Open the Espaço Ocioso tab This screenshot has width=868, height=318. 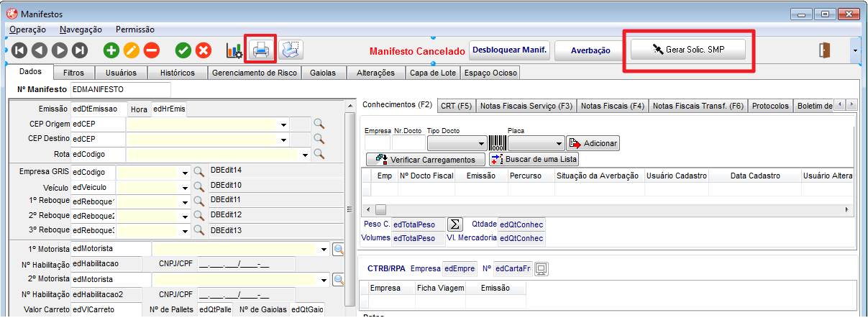point(490,73)
